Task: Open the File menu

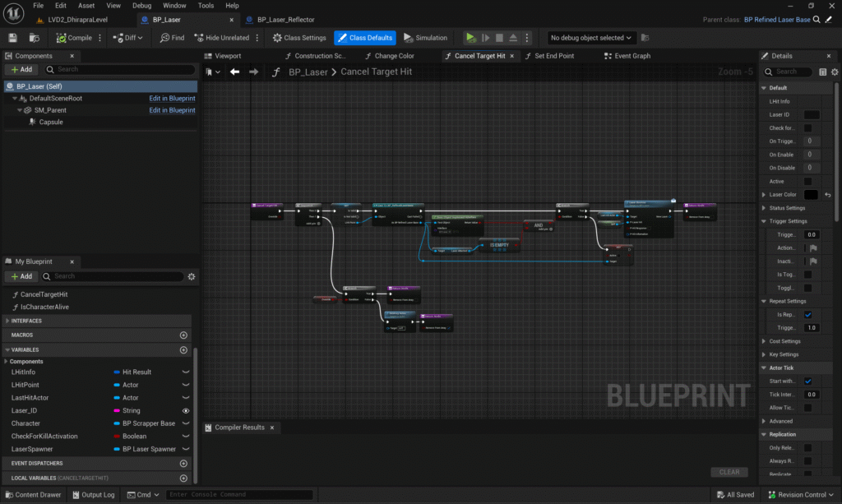Action: pyautogui.click(x=38, y=6)
